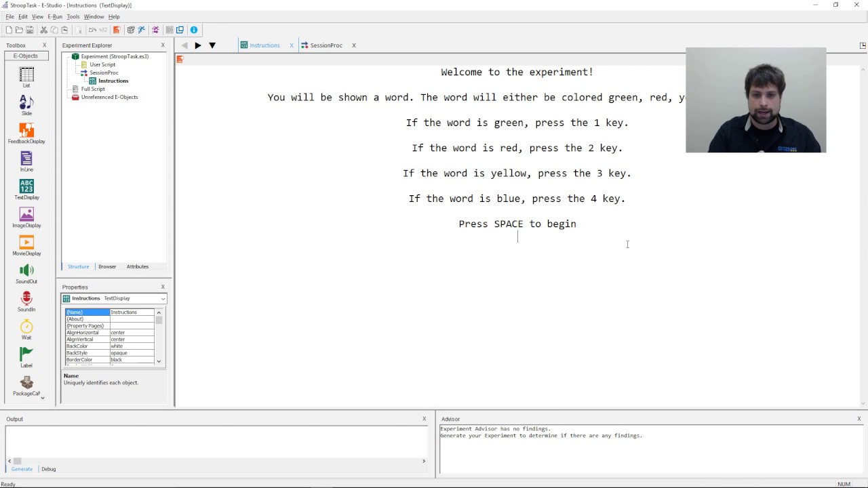
Task: Open the E-Run menu
Action: coord(55,16)
